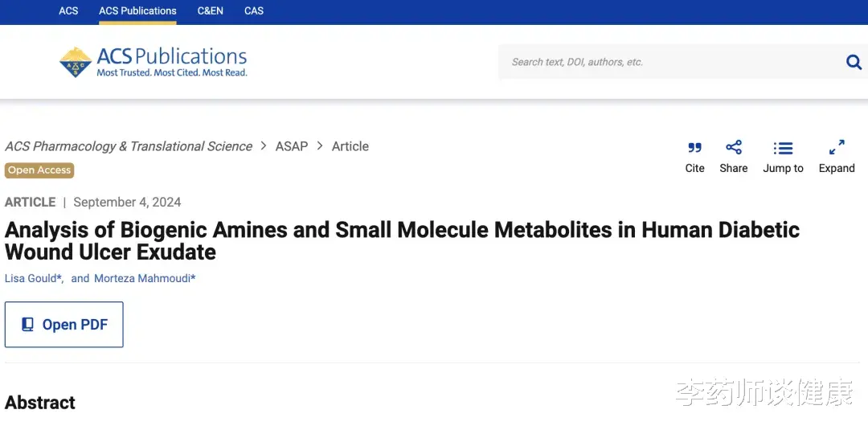Click the Expand arrows icon
The height and width of the screenshot is (426, 868).
pos(837,147)
